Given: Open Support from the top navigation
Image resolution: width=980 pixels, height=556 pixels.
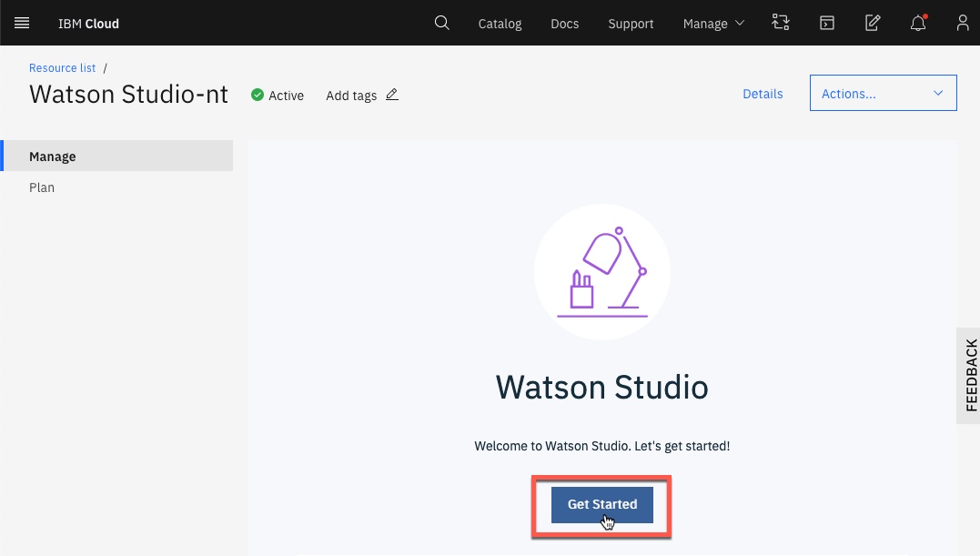Looking at the screenshot, I should (x=631, y=24).
